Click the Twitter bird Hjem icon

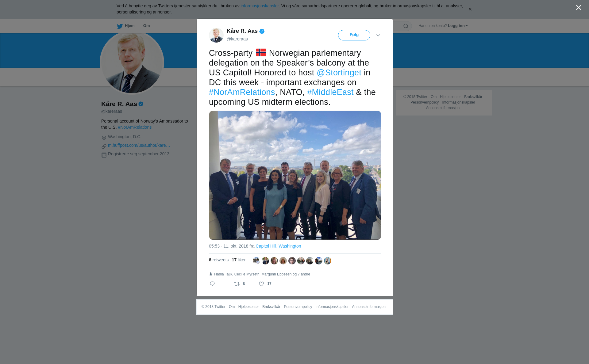[x=120, y=26]
